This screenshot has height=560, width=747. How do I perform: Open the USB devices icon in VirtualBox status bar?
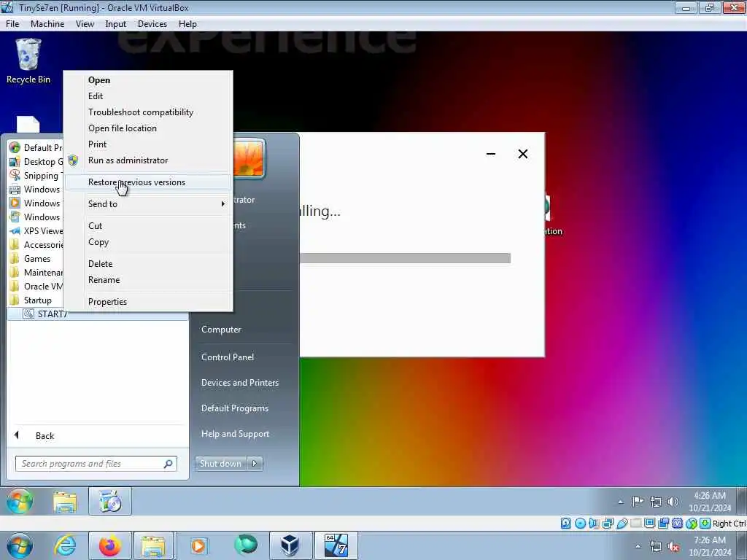622,524
